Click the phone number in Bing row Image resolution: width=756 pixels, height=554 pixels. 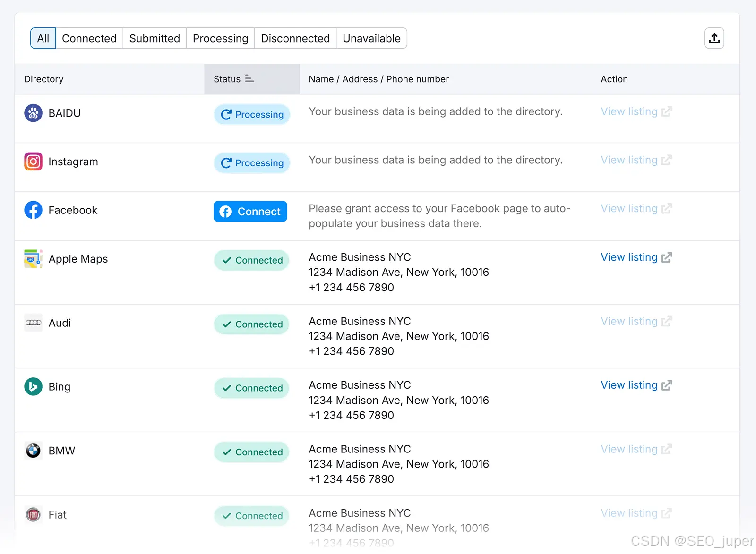[351, 416]
